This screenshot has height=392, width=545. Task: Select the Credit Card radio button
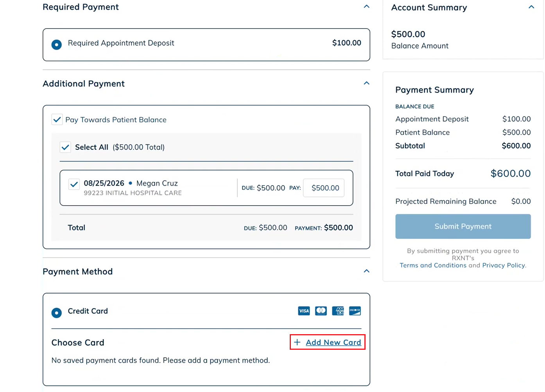[57, 313]
